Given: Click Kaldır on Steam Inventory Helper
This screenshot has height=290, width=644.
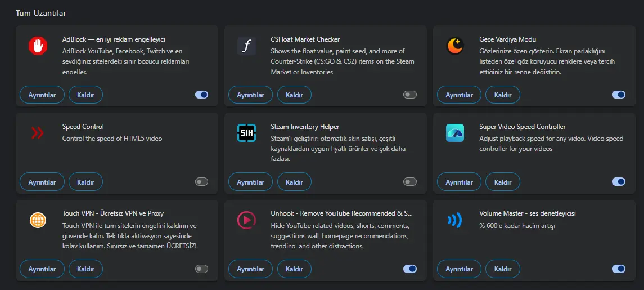Looking at the screenshot, I should [295, 182].
